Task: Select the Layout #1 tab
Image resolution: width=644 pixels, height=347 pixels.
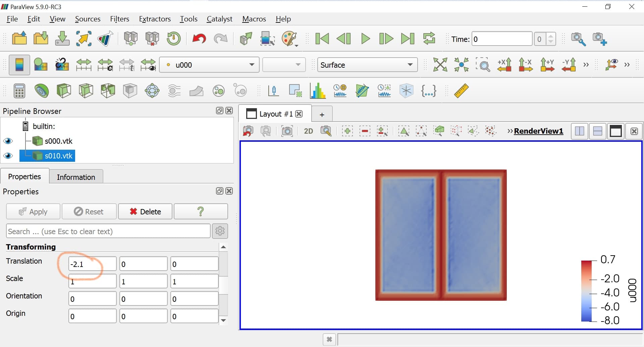Action: pos(275,114)
